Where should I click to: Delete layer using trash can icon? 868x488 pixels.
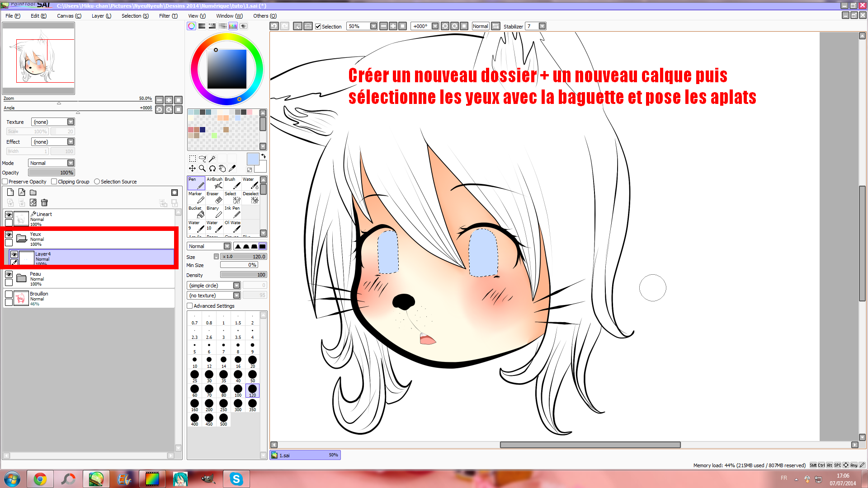coord(44,203)
